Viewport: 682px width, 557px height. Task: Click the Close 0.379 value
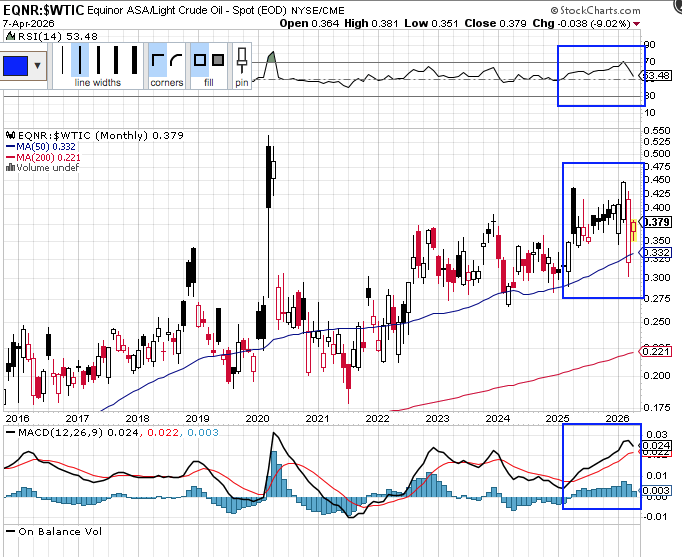(495, 23)
